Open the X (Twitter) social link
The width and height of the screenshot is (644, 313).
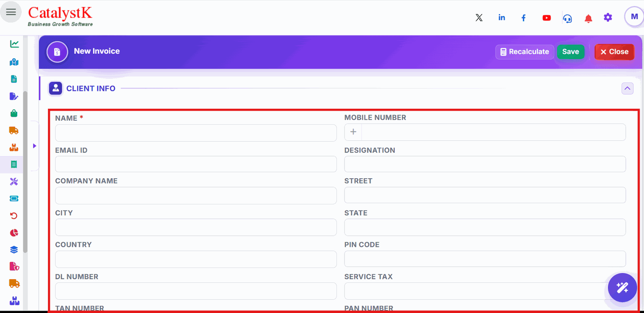(x=479, y=18)
